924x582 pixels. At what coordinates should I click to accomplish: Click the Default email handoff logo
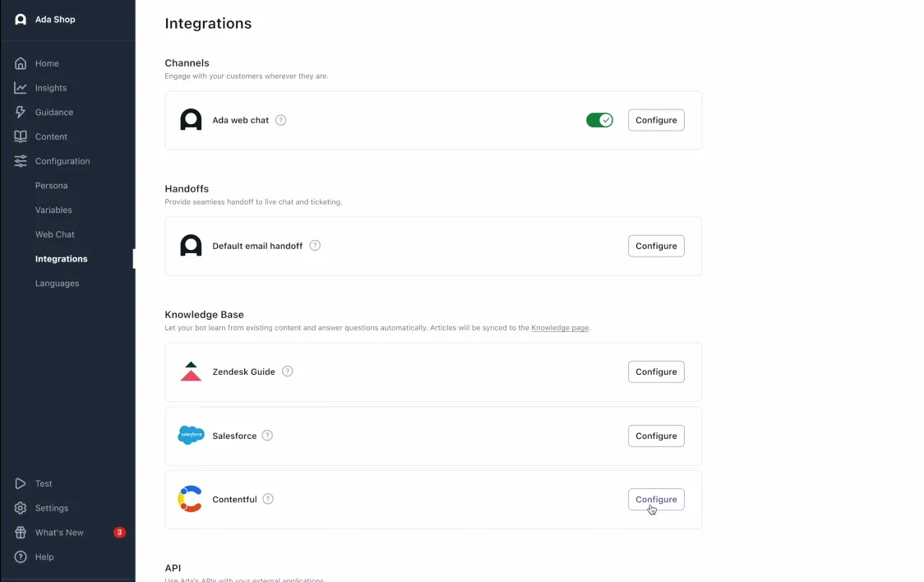(x=191, y=246)
